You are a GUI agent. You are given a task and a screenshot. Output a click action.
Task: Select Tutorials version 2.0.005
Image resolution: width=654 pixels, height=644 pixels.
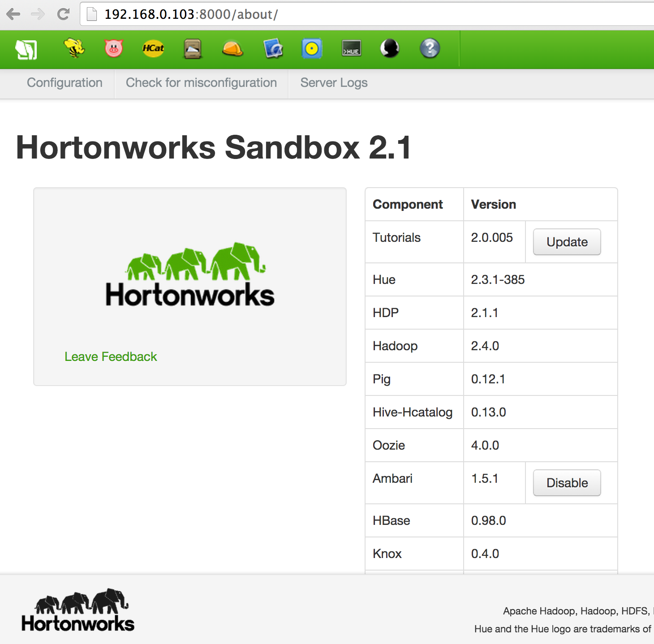click(x=492, y=237)
